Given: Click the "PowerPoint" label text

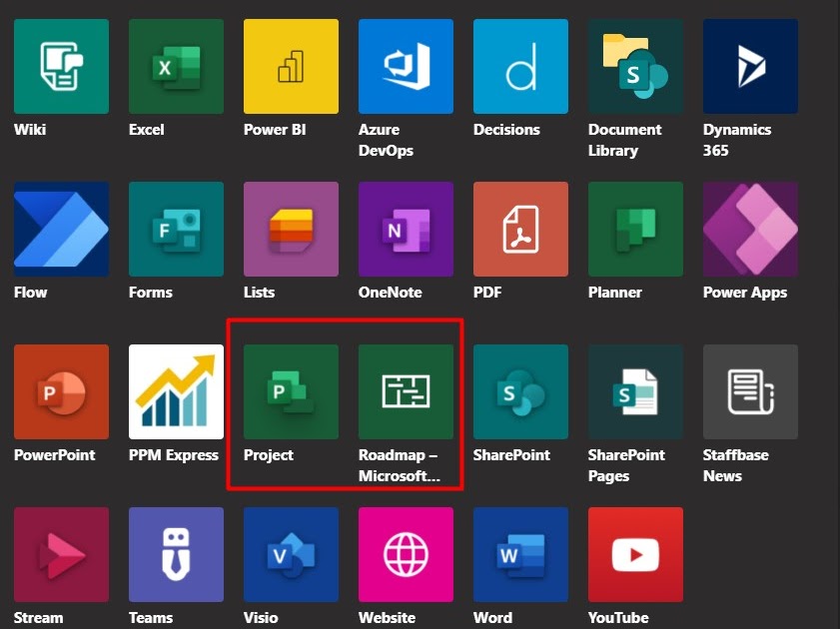Looking at the screenshot, I should [55, 455].
